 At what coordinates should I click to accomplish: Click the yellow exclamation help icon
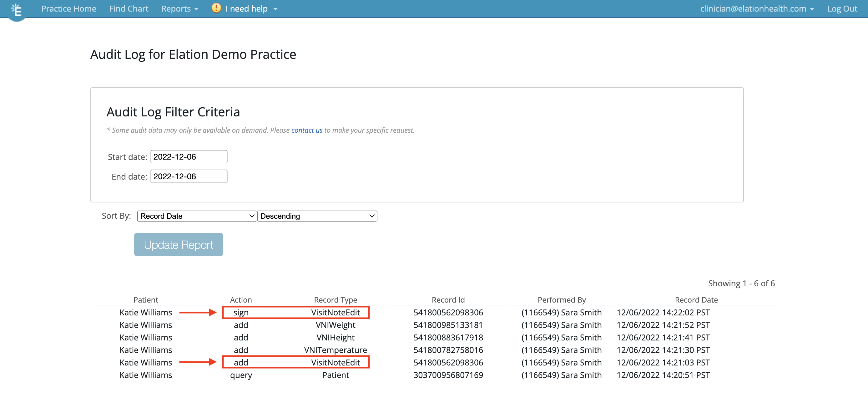pos(216,8)
